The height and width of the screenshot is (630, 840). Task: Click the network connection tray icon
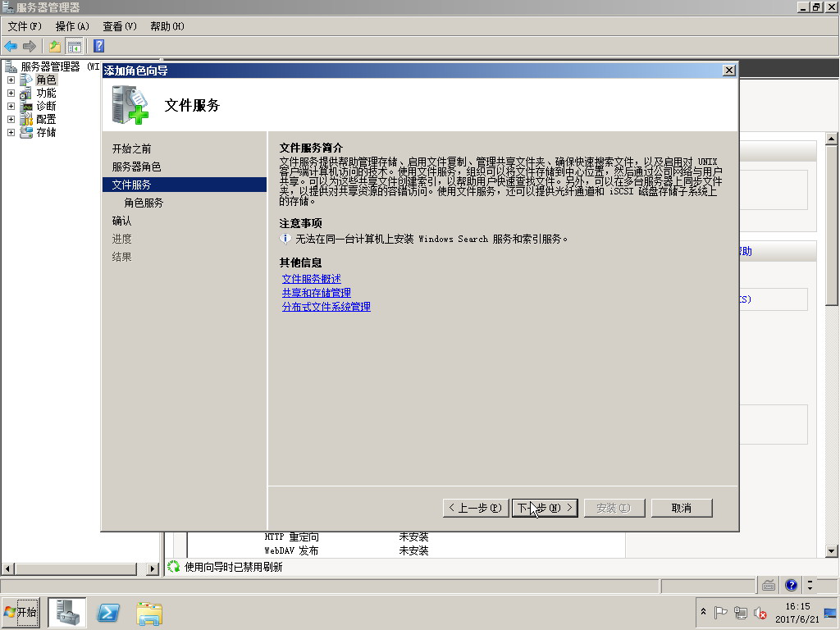tap(741, 613)
